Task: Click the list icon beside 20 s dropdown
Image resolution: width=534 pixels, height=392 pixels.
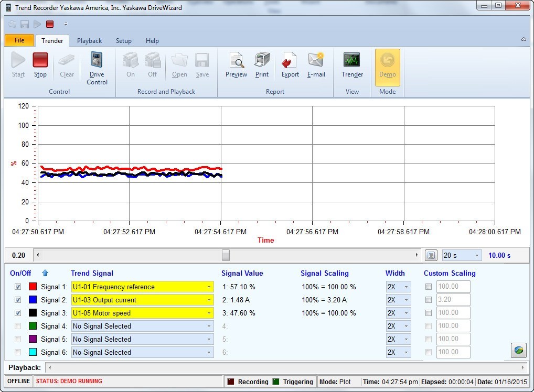Action: click(x=431, y=255)
